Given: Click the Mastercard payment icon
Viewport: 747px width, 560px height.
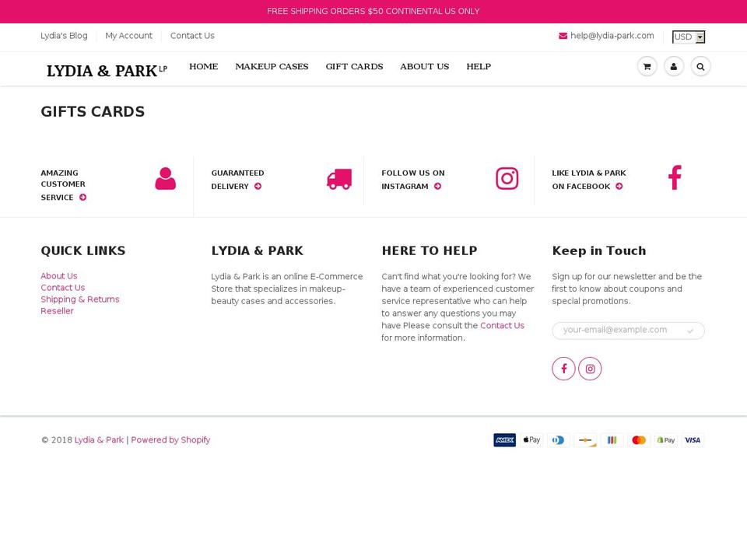Looking at the screenshot, I should tap(639, 440).
